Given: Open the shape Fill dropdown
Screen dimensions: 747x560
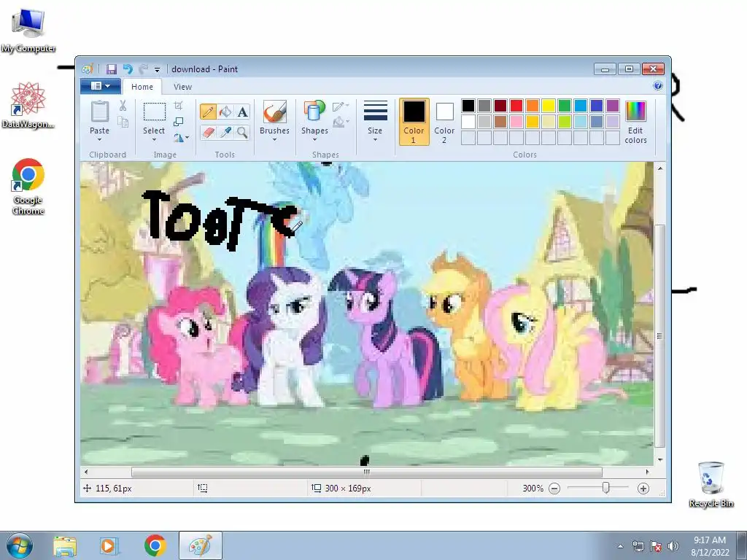Looking at the screenshot, I should point(341,122).
